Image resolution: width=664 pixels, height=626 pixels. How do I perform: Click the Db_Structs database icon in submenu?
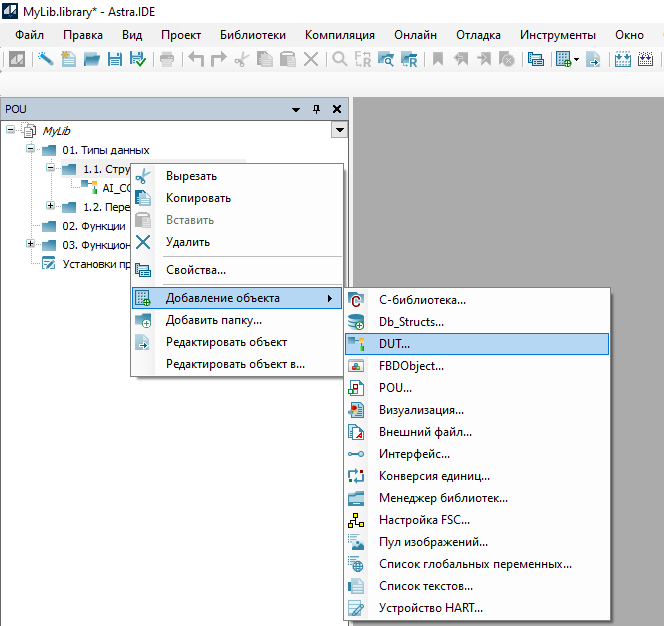(357, 322)
